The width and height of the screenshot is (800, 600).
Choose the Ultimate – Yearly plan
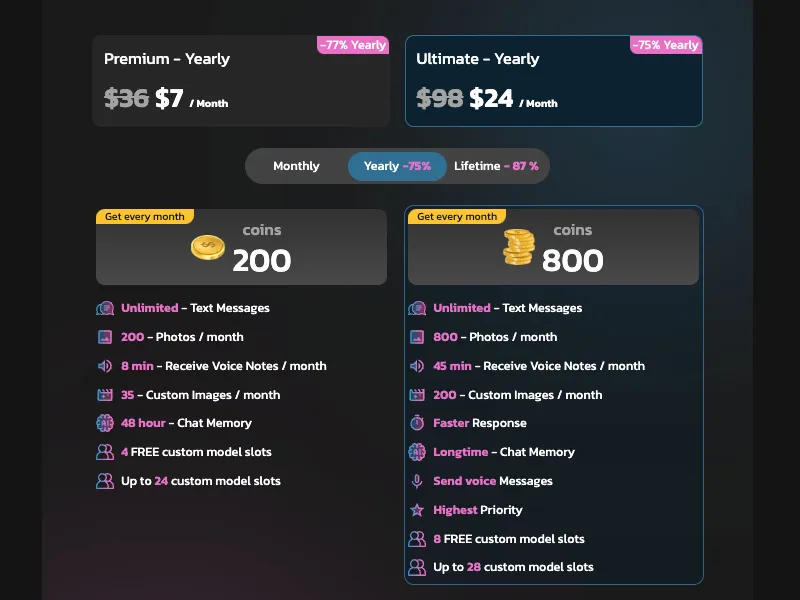[554, 80]
